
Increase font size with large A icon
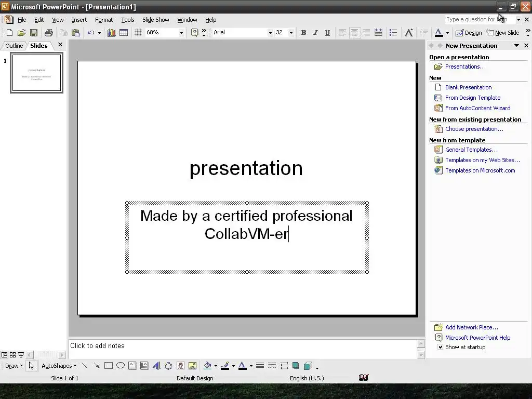point(409,33)
